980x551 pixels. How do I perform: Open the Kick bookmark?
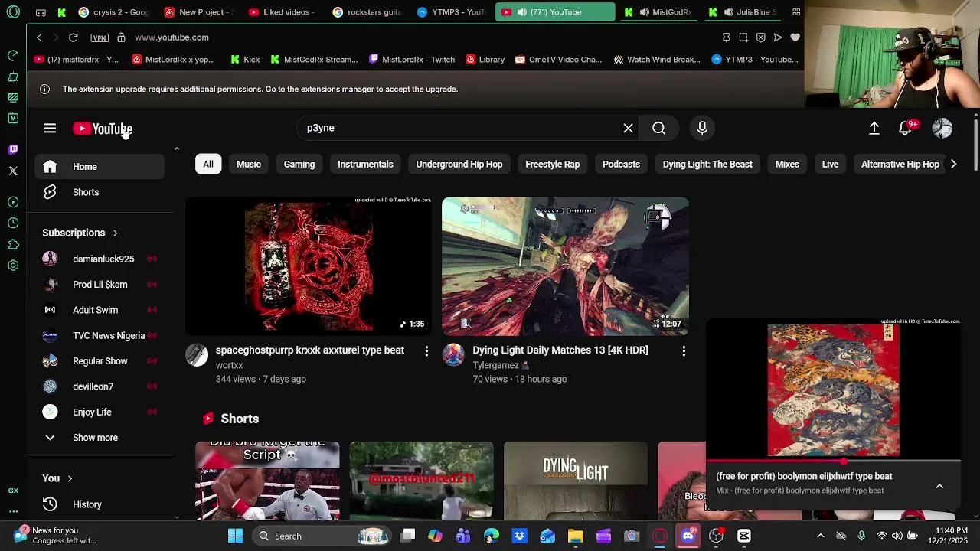coord(245,60)
